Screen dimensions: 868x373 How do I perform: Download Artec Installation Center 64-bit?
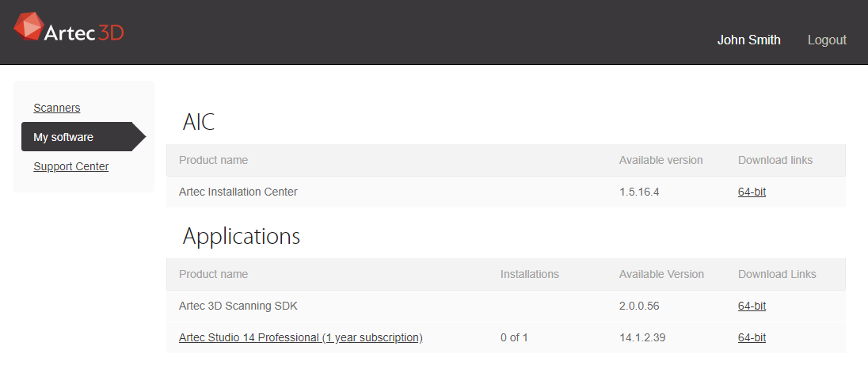point(752,192)
